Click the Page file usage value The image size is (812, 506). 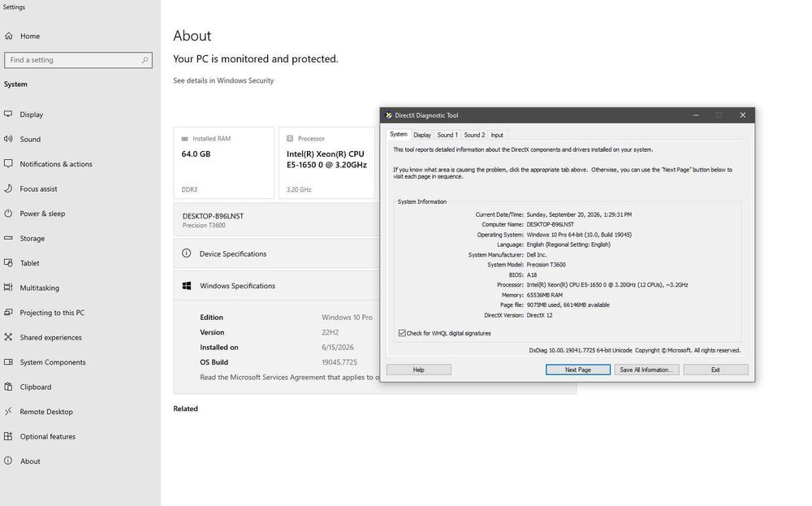tap(568, 305)
